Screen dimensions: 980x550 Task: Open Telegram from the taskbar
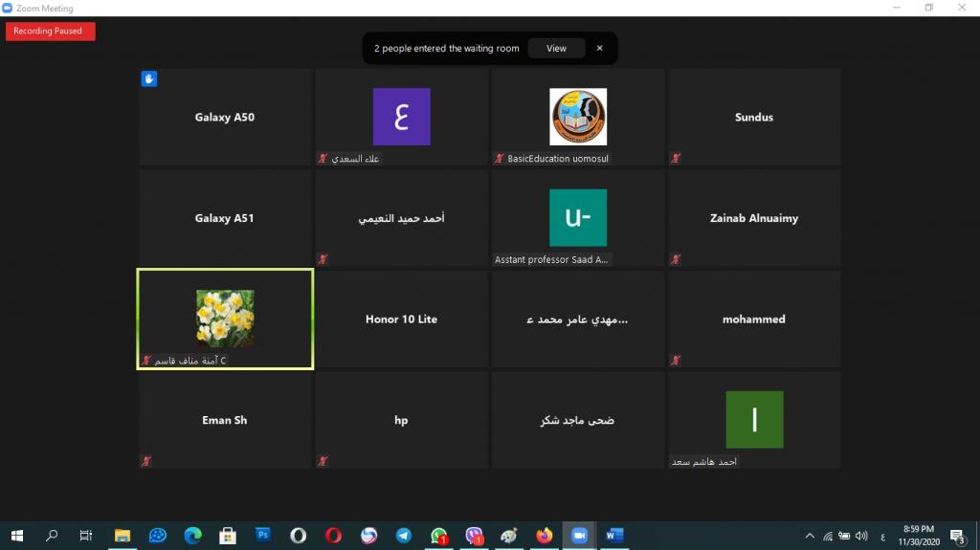pyautogui.click(x=404, y=536)
